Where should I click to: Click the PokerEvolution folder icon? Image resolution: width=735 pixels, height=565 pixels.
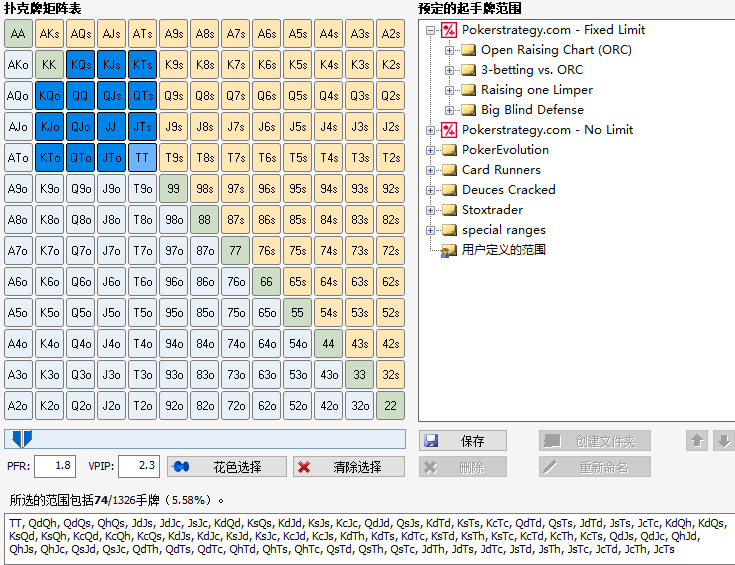pyautogui.click(x=450, y=150)
